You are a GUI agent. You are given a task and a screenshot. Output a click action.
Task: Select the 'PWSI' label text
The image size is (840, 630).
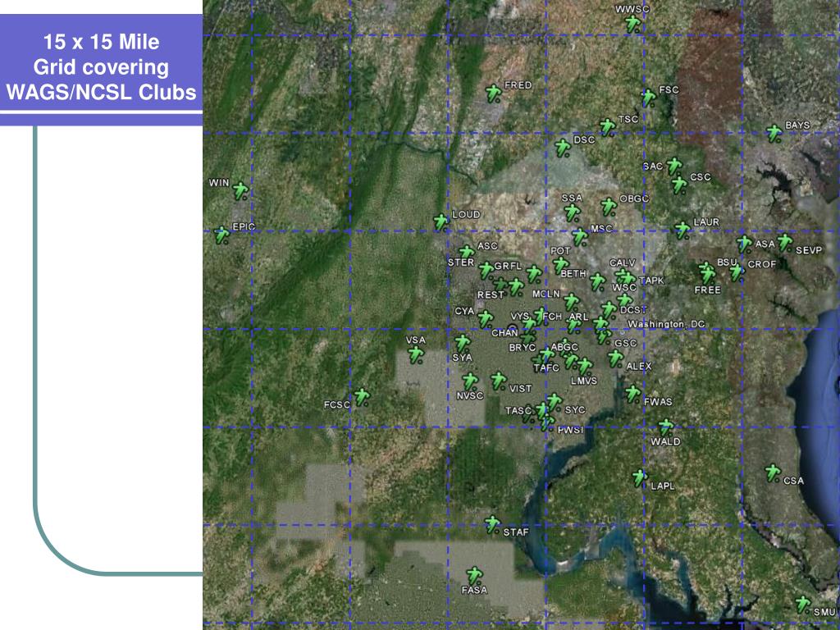571,430
